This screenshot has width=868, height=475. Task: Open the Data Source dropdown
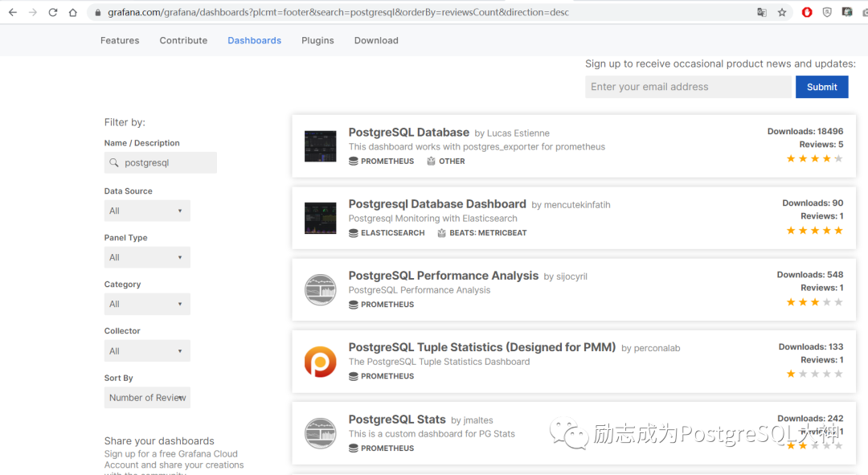147,211
